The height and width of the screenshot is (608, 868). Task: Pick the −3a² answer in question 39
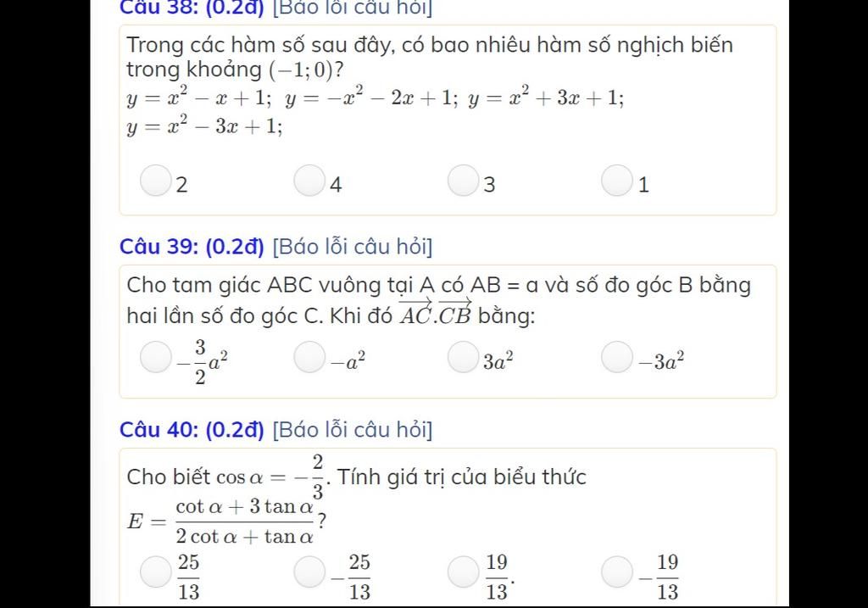coord(617,357)
